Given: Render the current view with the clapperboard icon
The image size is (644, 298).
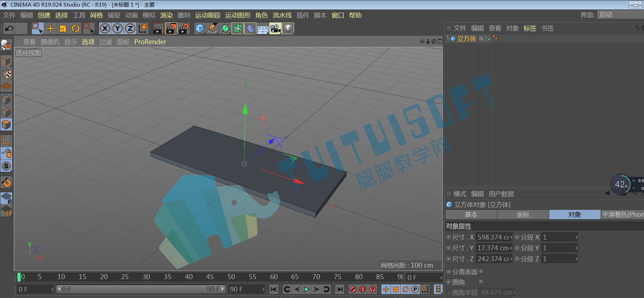Looking at the screenshot, I should [158, 28].
